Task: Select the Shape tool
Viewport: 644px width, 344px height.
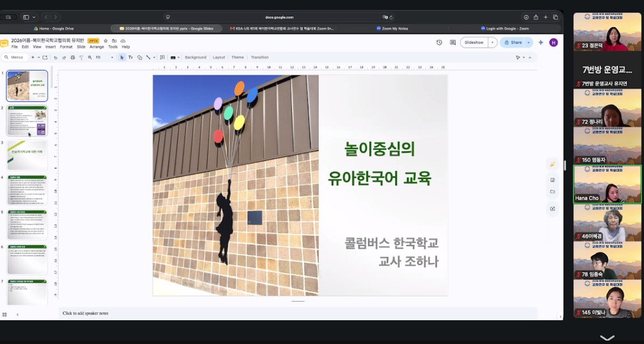Action: pos(139,57)
